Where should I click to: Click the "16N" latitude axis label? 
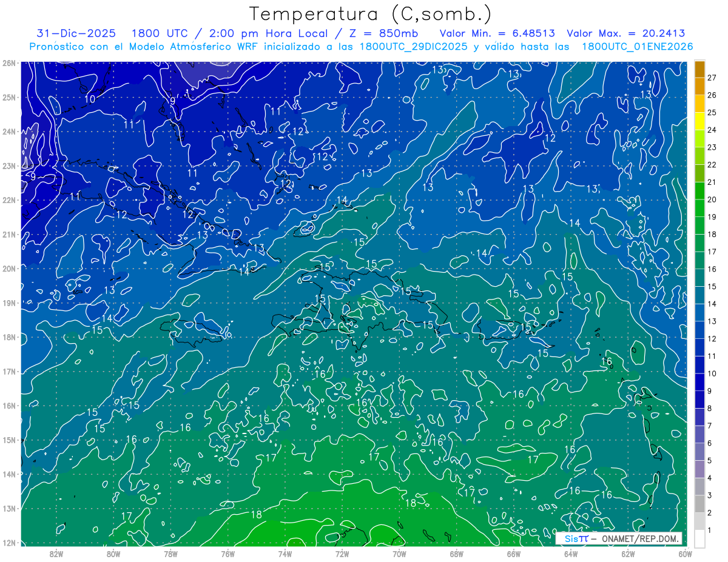[9, 406]
